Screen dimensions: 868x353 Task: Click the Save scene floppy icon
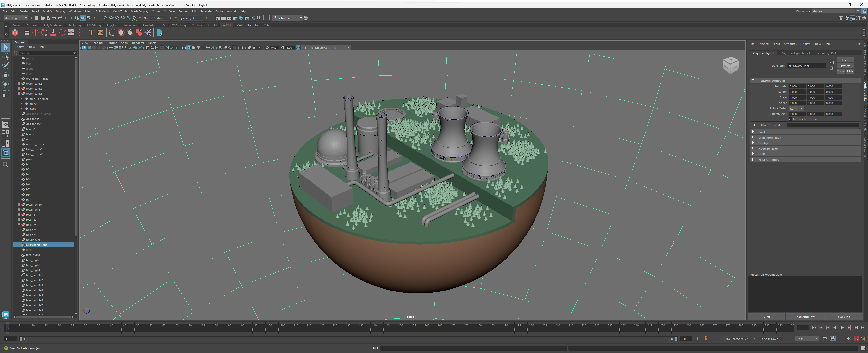pyautogui.click(x=48, y=18)
